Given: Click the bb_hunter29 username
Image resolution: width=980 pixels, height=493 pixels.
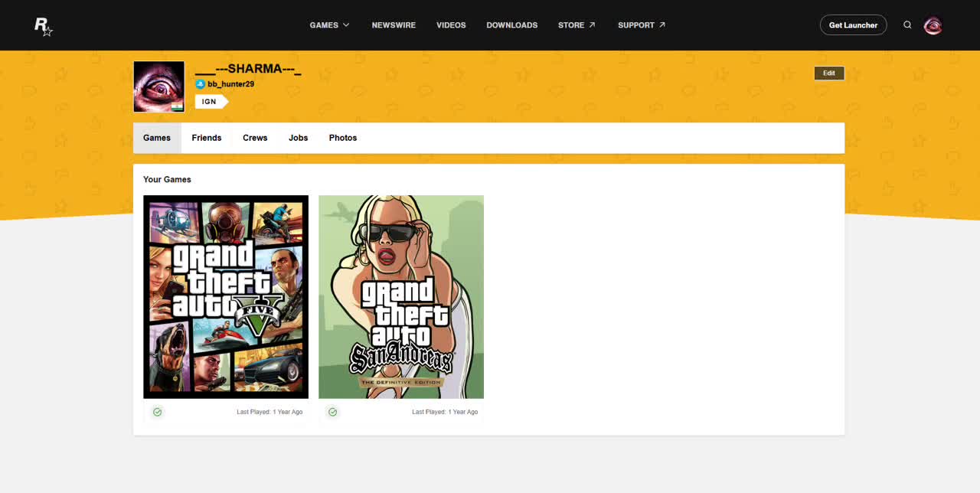Looking at the screenshot, I should click(230, 84).
